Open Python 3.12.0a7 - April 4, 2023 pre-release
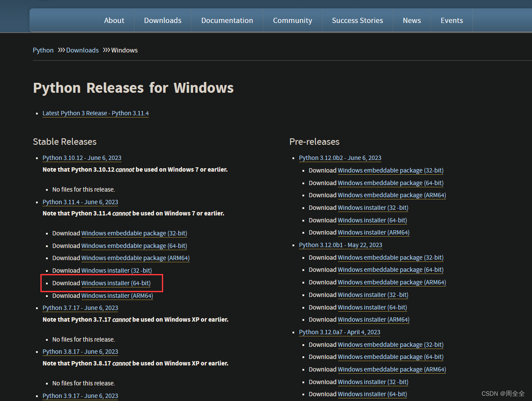532x401 pixels. [339, 332]
